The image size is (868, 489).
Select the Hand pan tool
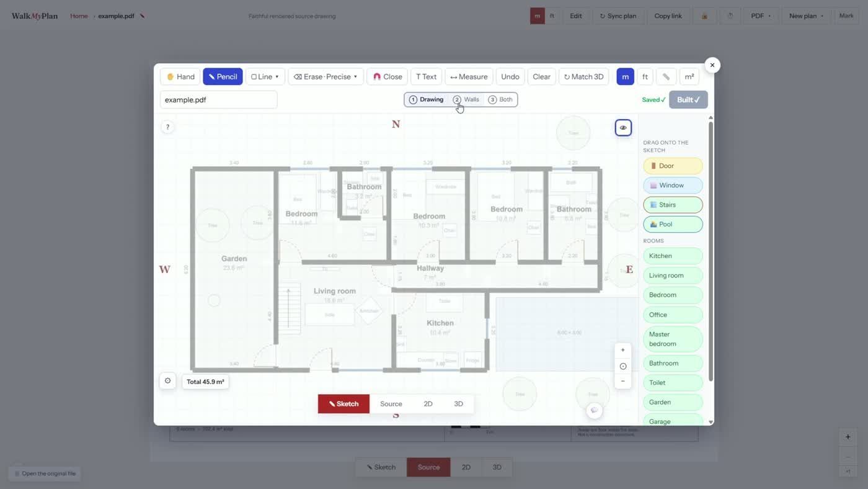[x=180, y=77]
